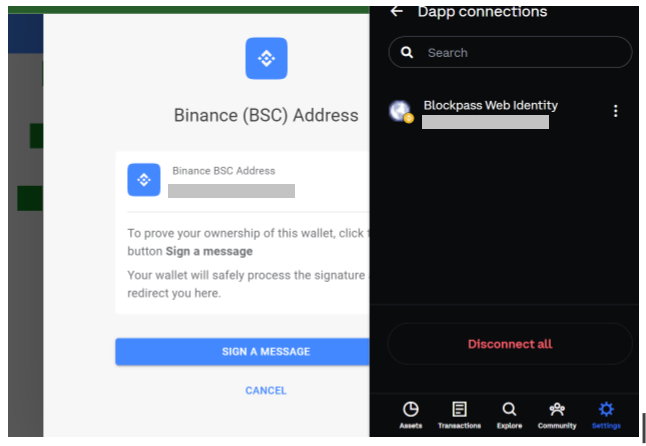
Task: Click the magnifier icon in search bar
Action: coord(407,52)
